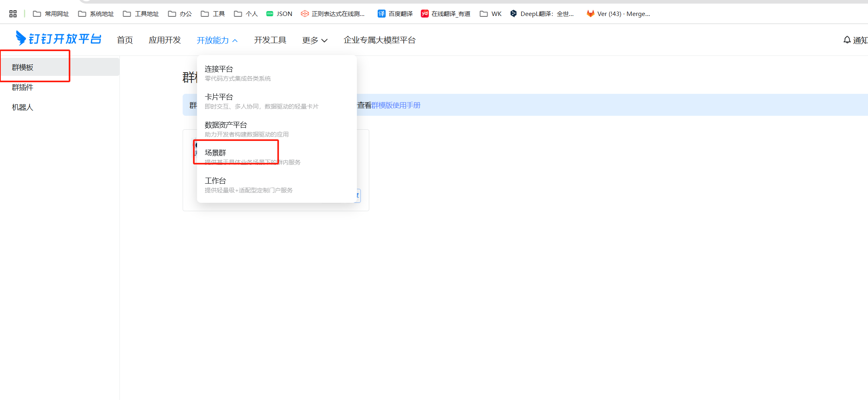Open the JSON bookmark
868x400 pixels.
(x=279, y=14)
